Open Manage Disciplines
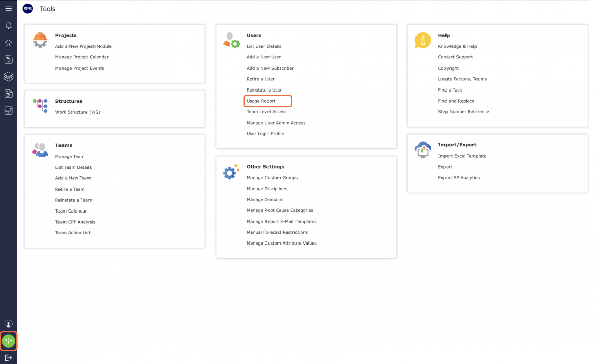This screenshot has width=595, height=364. [267, 189]
